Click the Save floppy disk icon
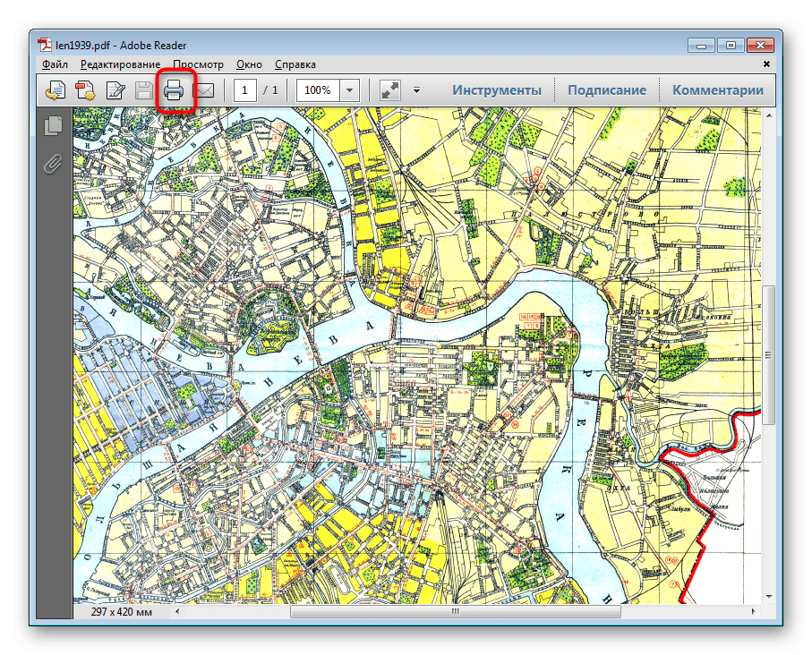Image resolution: width=812 pixels, height=655 pixels. click(143, 90)
